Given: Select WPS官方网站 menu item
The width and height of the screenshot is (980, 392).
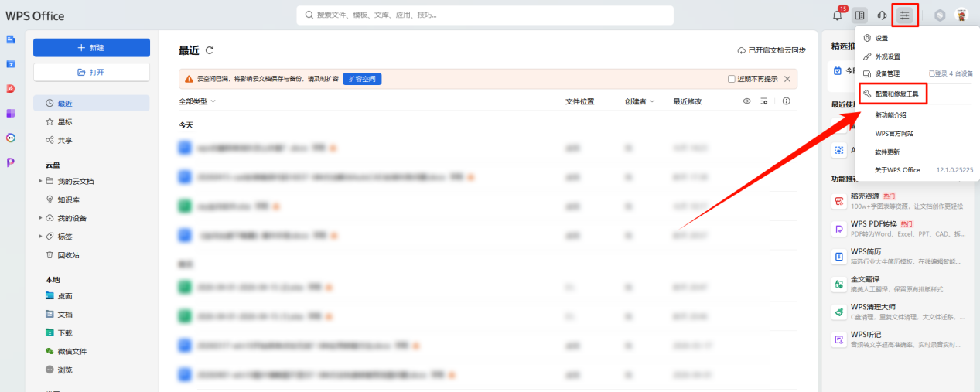Looking at the screenshot, I should click(x=917, y=133).
